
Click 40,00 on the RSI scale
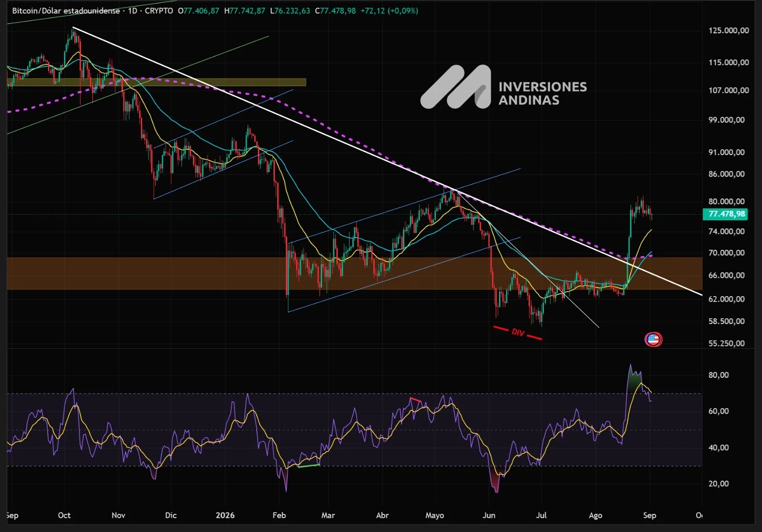[x=718, y=447]
